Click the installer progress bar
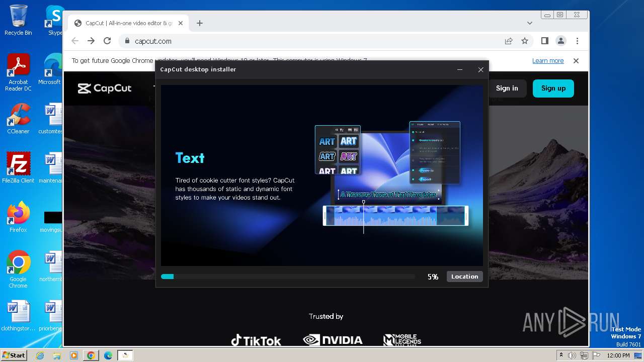 coord(288,277)
